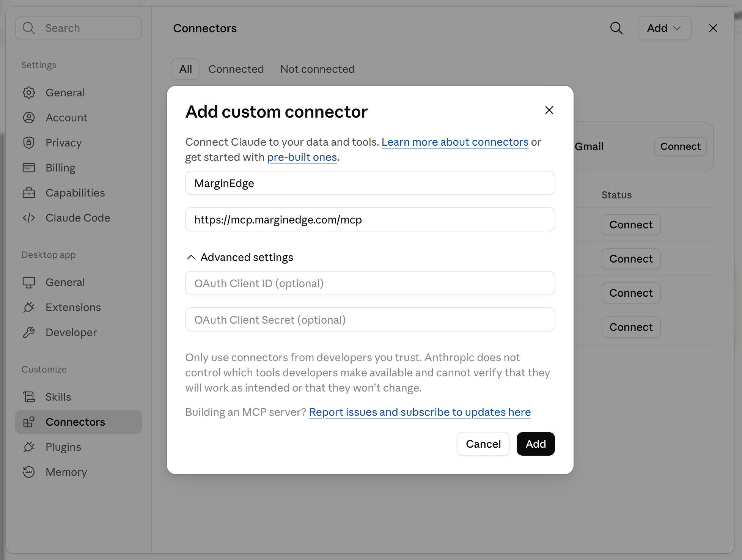Confirm with the black Add button

point(536,444)
